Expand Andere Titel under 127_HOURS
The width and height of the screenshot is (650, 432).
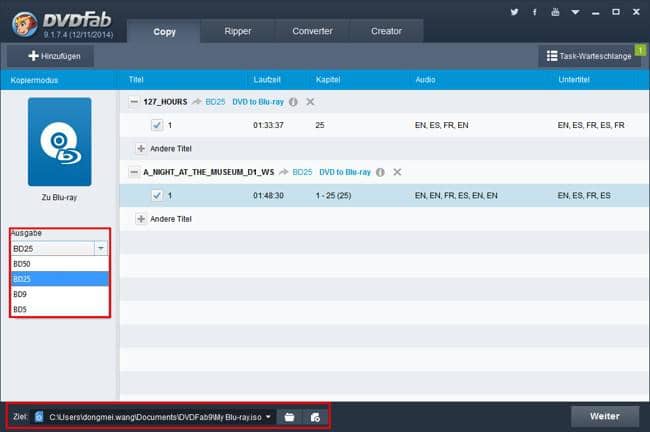[141, 148]
